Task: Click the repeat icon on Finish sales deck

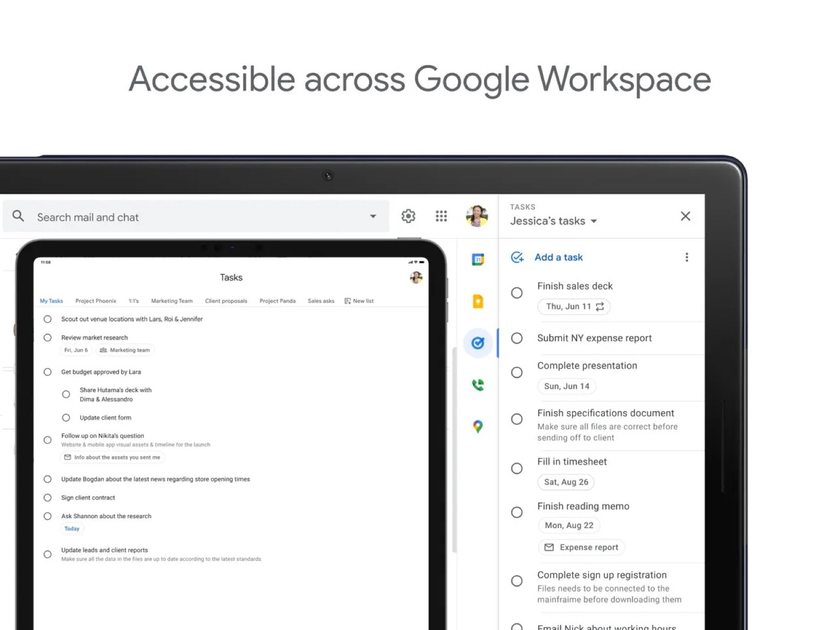Action: click(x=600, y=307)
